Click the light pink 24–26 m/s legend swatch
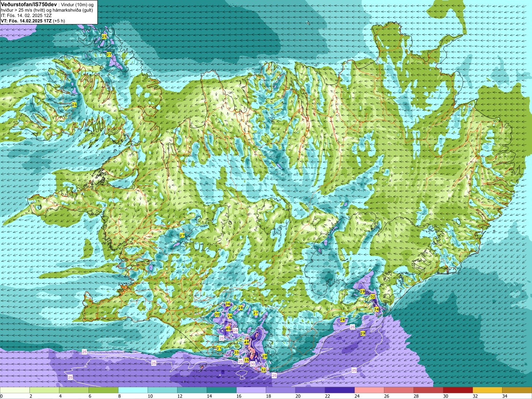532x399 pixels. coord(369,390)
